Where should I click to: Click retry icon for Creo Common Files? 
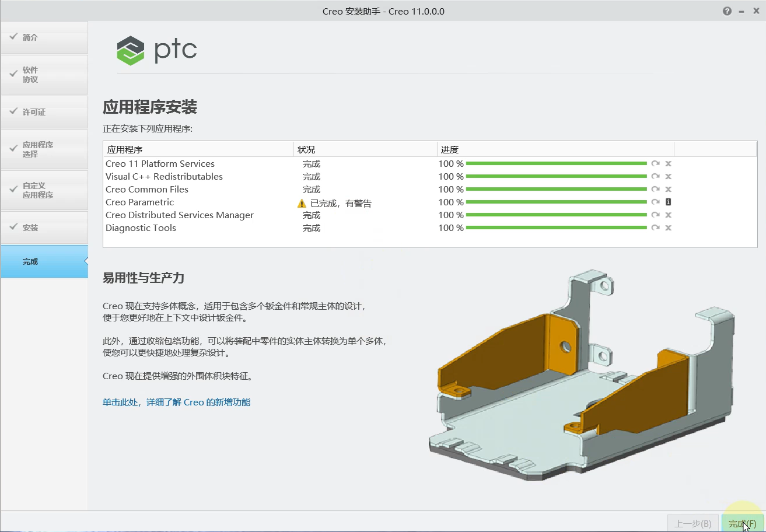pyautogui.click(x=656, y=190)
